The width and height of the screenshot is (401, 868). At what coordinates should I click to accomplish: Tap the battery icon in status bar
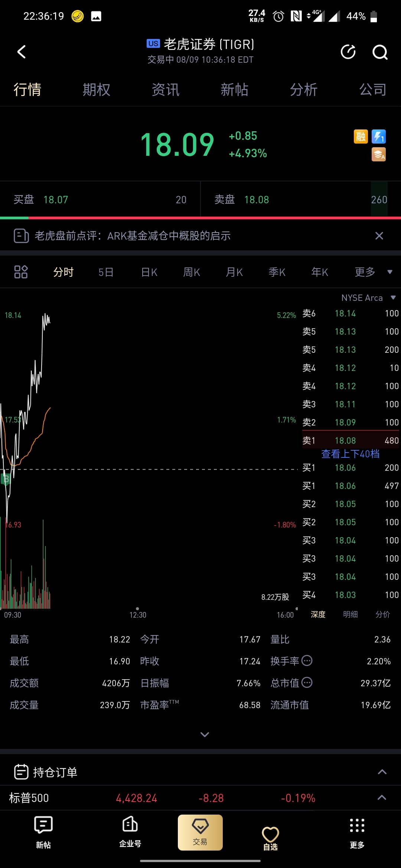[x=374, y=16]
